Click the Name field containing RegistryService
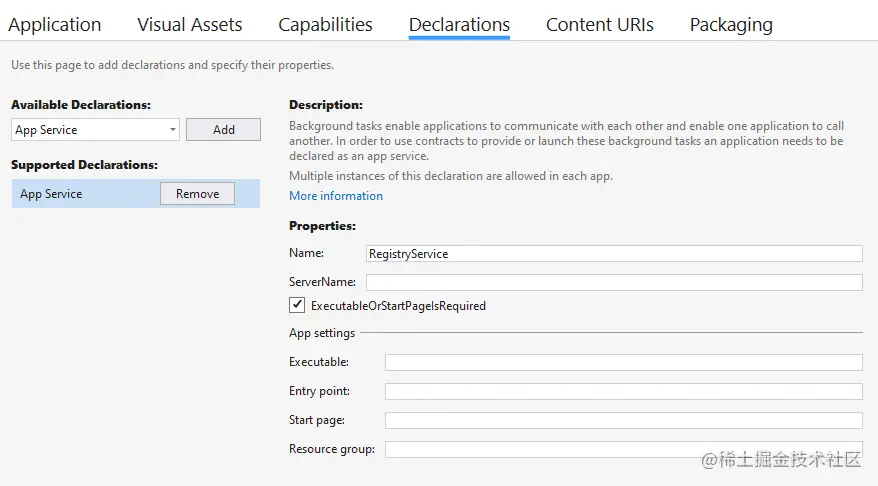This screenshot has height=486, width=878. pos(614,254)
